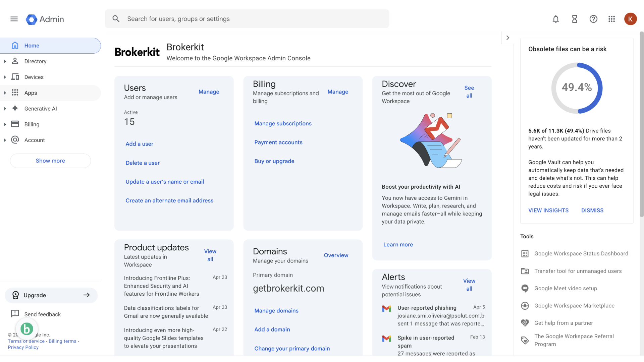The image size is (644, 362).
Task: Open the tasks hourglass icon
Action: point(575,19)
